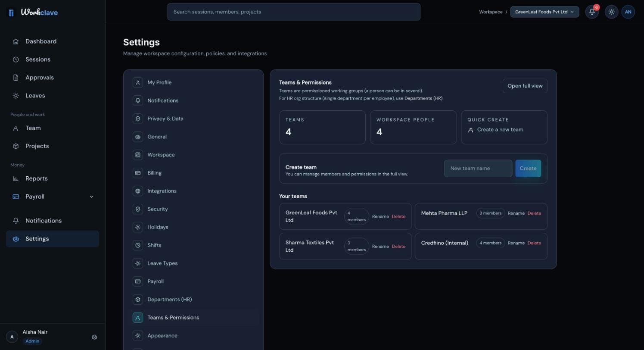Click the Security shield icon
The height and width of the screenshot is (350, 644).
[x=138, y=209]
